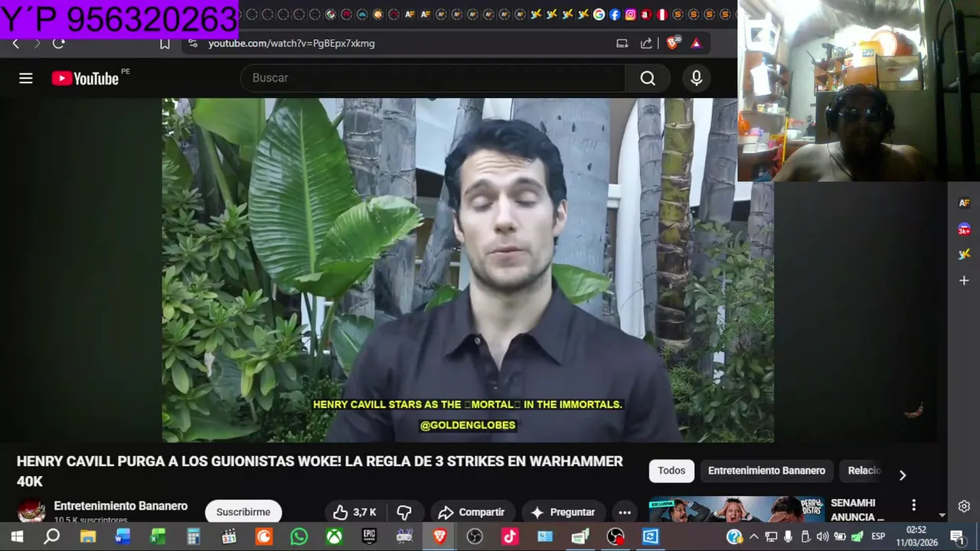Open the cast/install icon in address bar
Image resolution: width=980 pixels, height=551 pixels.
[x=622, y=44]
